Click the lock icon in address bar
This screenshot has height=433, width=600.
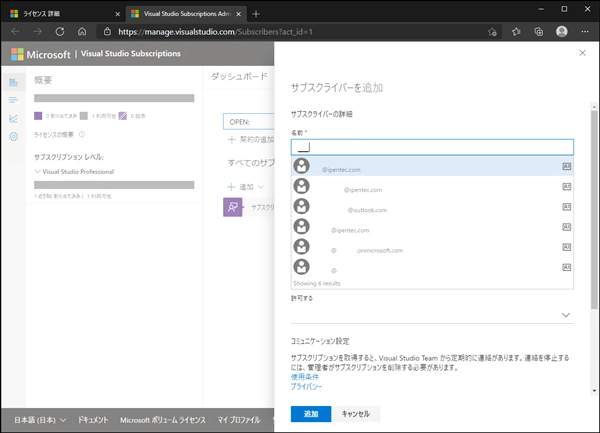(108, 32)
